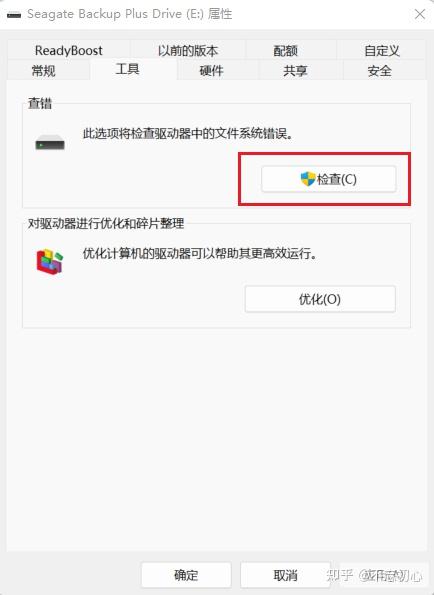Image resolution: width=434 pixels, height=595 pixels.
Task: Switch to the 常规 tab
Action: [x=44, y=71]
